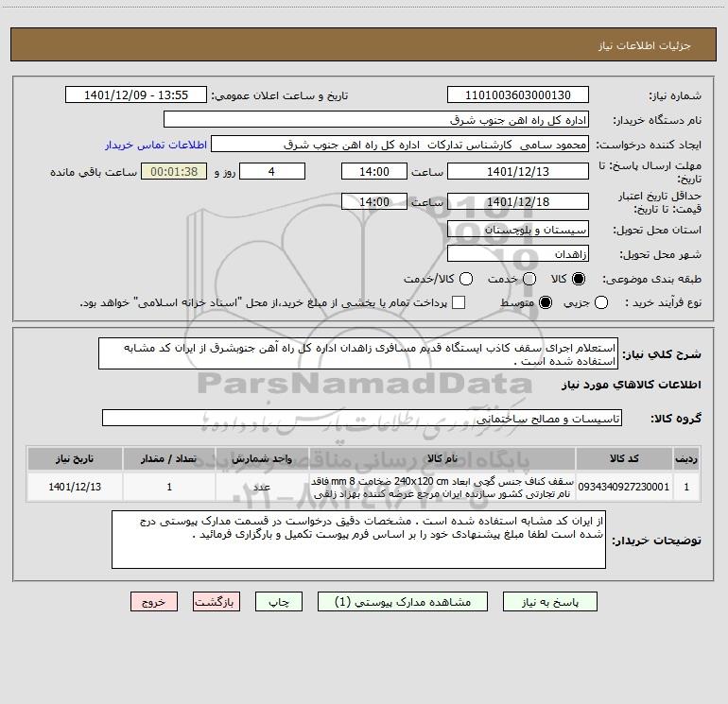Click the واحد شمارش column header
728x704 pixels.
[262, 458]
